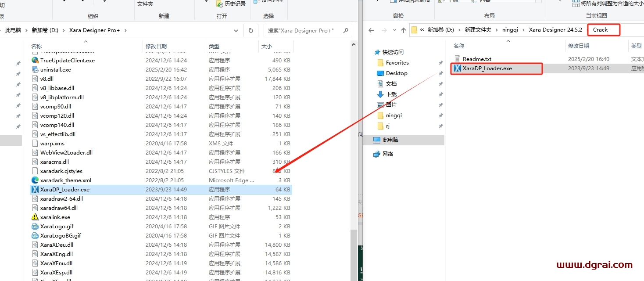
Task: Select v8_libplatform.dll file name
Action: point(62,97)
